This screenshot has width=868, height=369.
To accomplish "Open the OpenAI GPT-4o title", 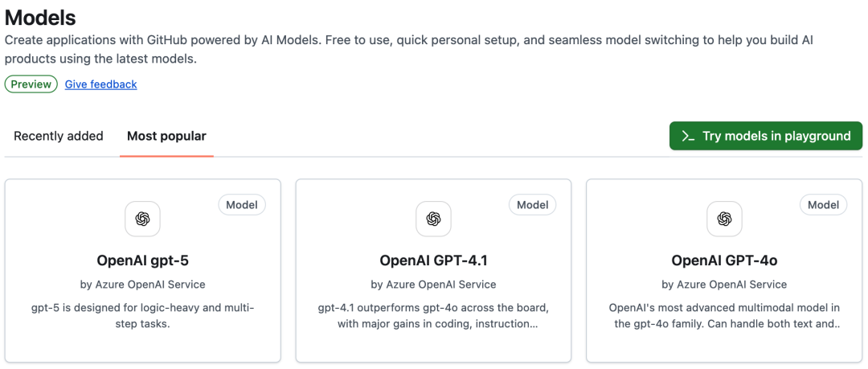I will [x=724, y=260].
